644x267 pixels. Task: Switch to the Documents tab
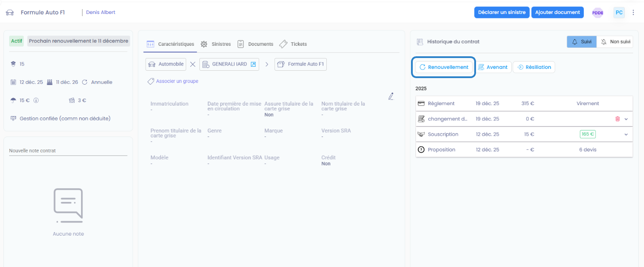(255, 44)
